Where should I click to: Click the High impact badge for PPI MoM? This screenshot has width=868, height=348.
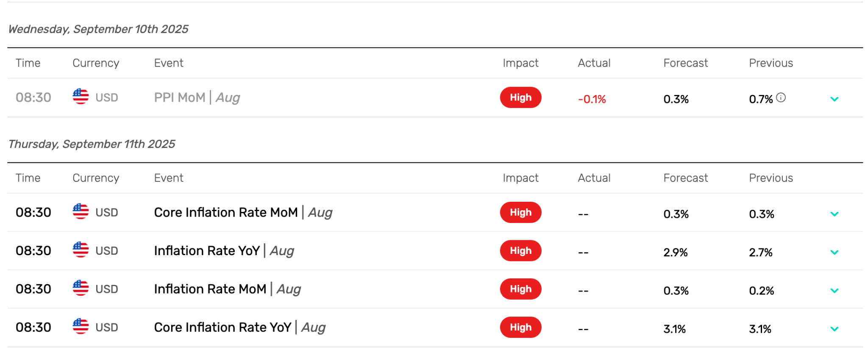point(520,97)
